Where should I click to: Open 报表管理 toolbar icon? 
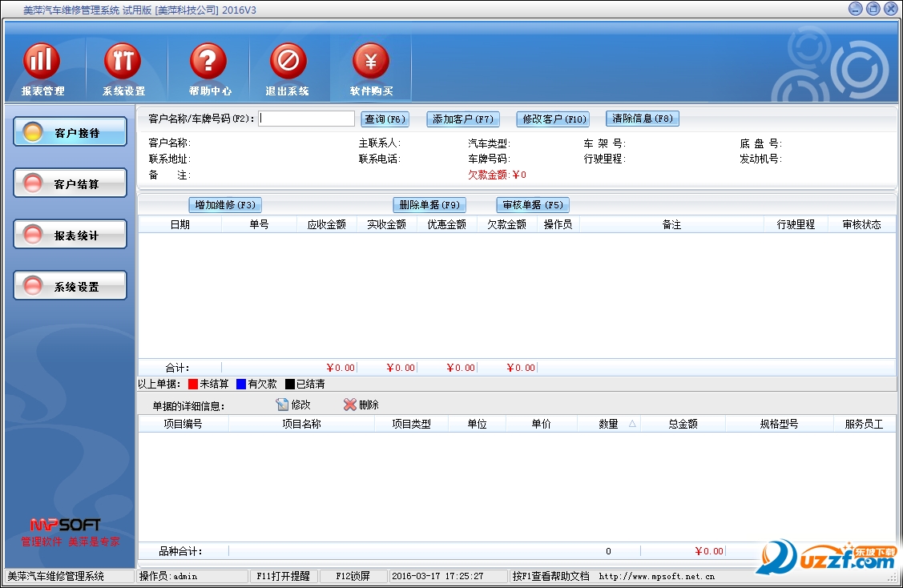(x=42, y=69)
